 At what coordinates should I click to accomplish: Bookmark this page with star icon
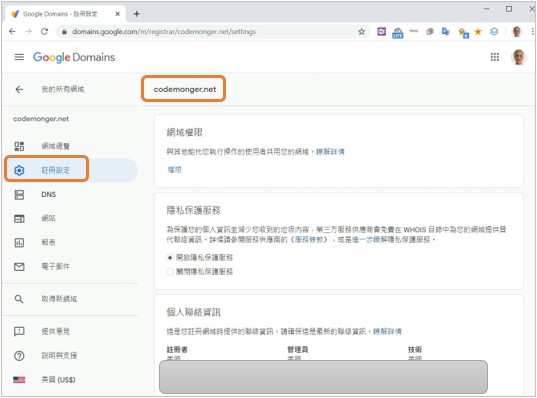click(361, 32)
